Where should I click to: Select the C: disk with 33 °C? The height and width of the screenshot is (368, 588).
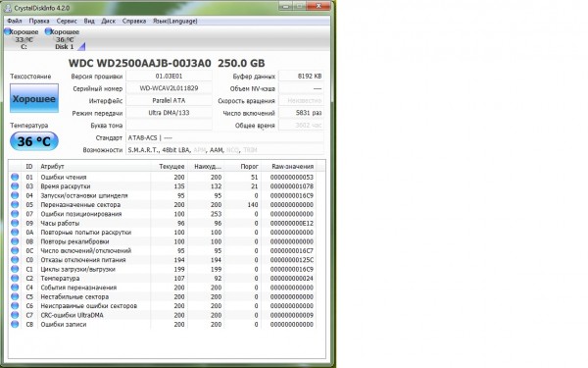(22, 39)
